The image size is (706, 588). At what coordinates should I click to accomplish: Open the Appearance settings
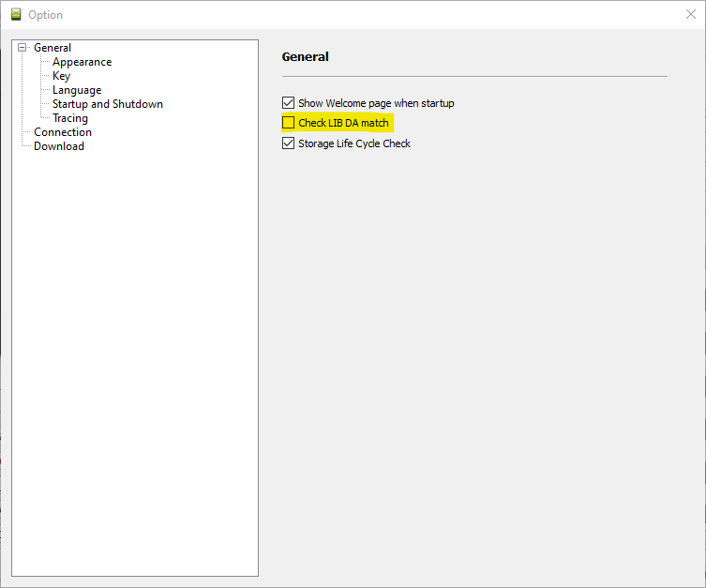click(x=82, y=62)
